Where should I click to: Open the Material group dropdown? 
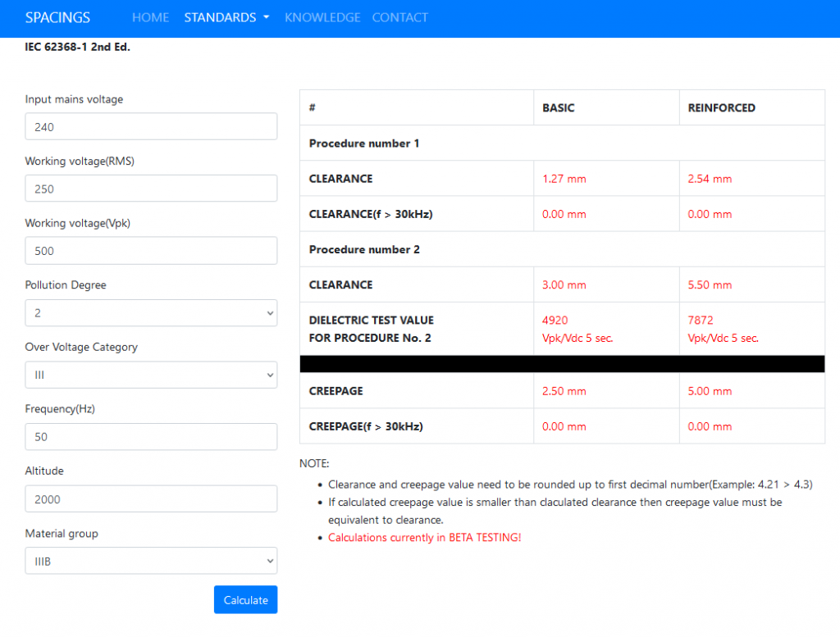click(151, 560)
